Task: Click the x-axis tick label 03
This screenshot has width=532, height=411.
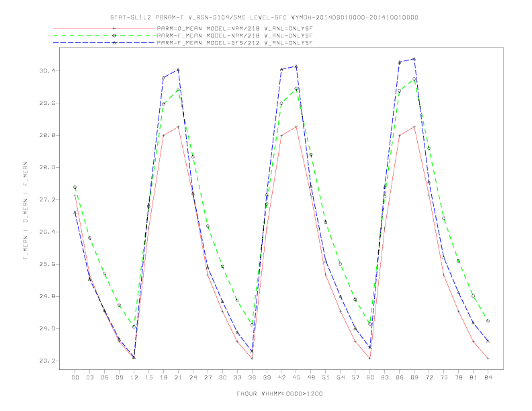Action: pos(89,377)
